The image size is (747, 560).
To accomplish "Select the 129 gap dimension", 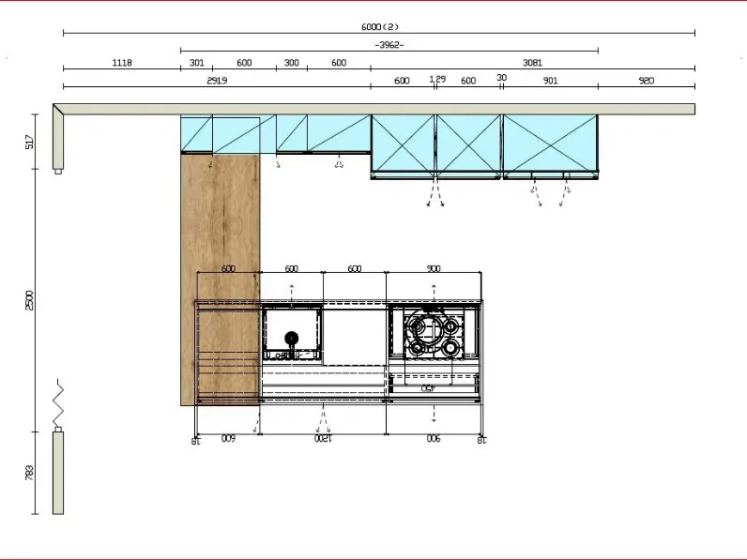I will [x=437, y=79].
